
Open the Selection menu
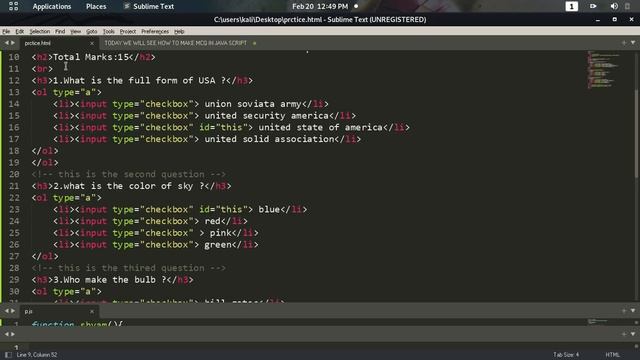pos(40,31)
